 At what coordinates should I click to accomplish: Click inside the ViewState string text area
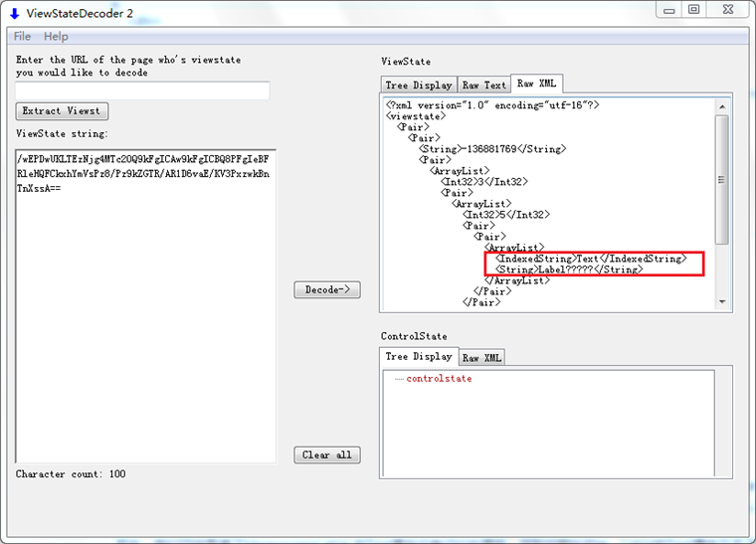tap(145, 306)
